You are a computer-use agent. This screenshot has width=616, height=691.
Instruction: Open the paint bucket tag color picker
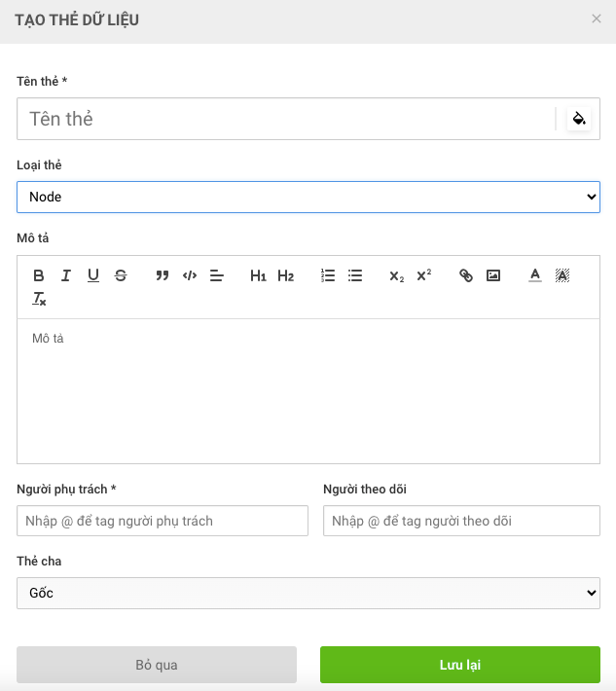coord(579,119)
